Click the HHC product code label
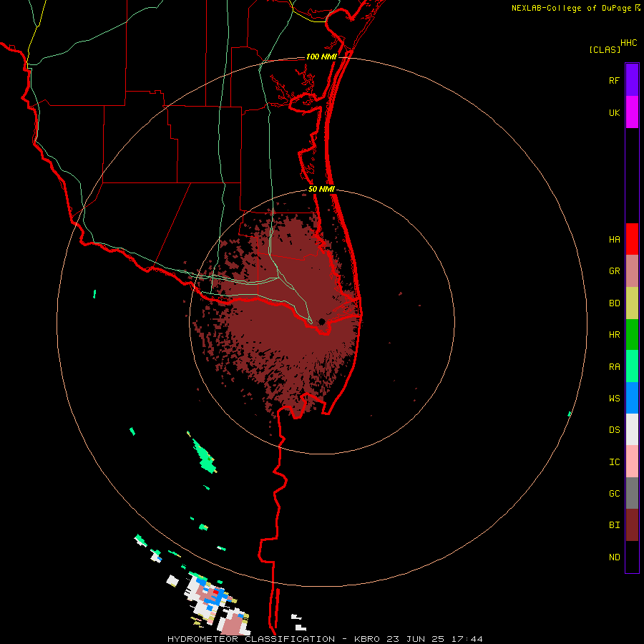The image size is (644, 644). pos(628,43)
